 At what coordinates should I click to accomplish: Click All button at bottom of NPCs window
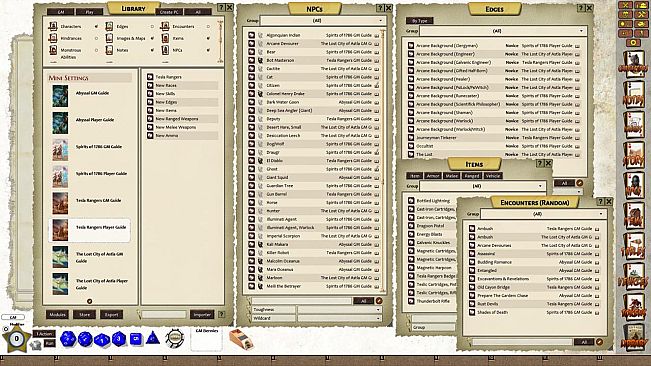pos(363,301)
